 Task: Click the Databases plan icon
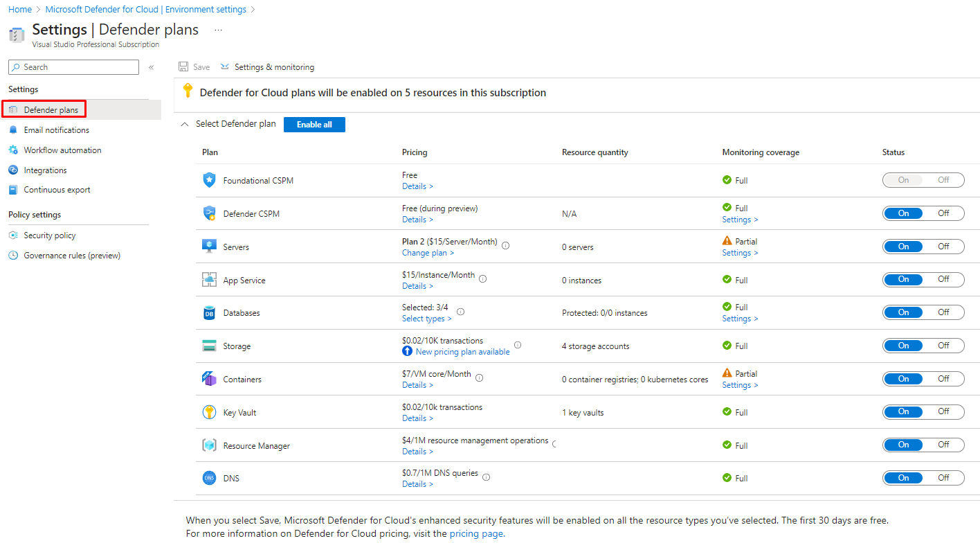coord(209,313)
